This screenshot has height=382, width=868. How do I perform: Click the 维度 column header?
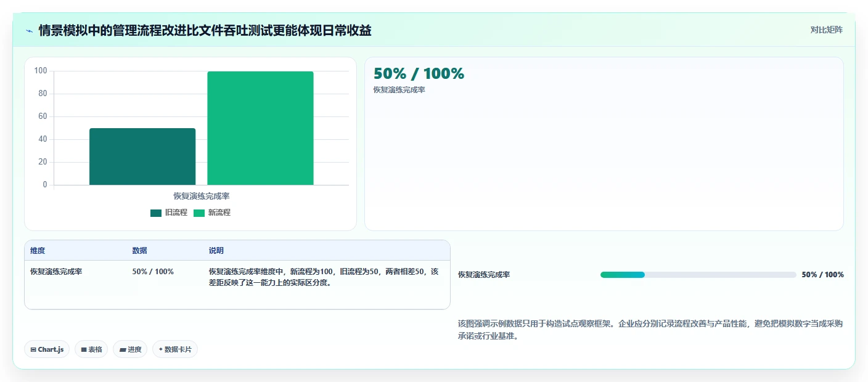click(x=38, y=251)
